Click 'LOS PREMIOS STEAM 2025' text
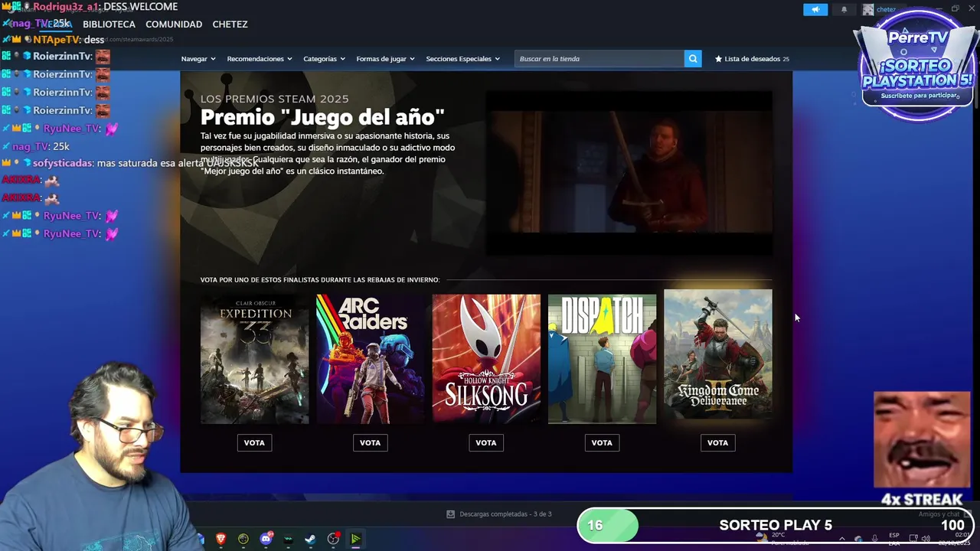The width and height of the screenshot is (980, 551). (274, 99)
